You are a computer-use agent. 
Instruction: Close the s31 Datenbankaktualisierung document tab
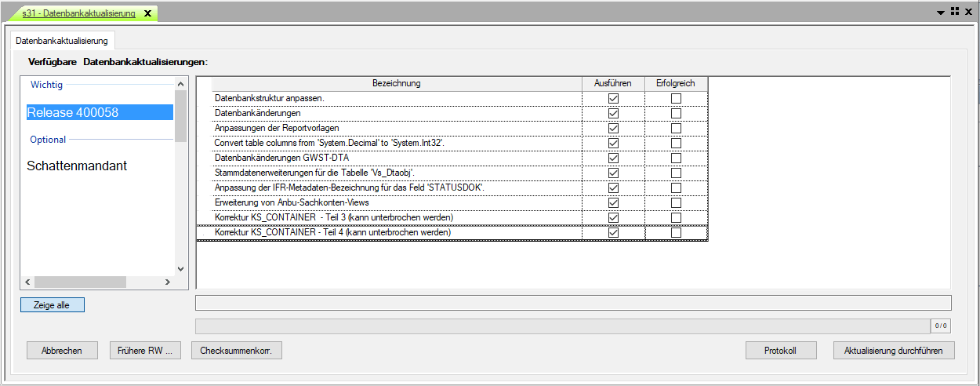pos(147,13)
